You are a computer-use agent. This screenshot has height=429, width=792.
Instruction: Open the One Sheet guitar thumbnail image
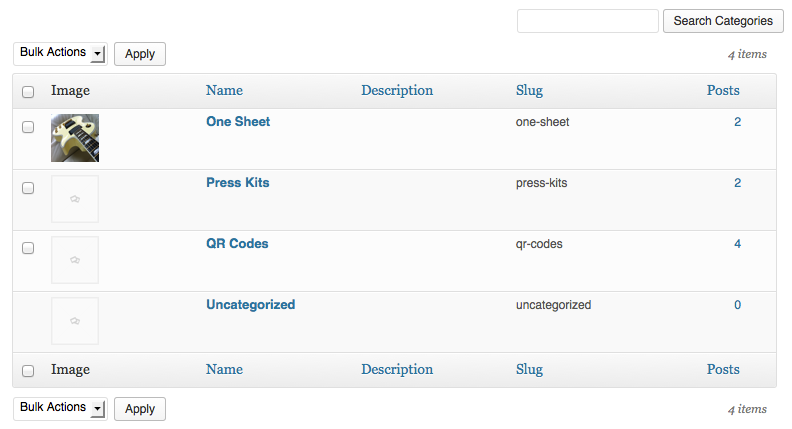pyautogui.click(x=75, y=138)
